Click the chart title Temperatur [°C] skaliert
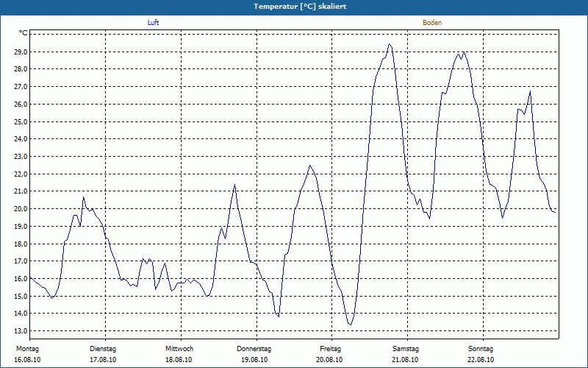This screenshot has width=588, height=368. pos(300,7)
